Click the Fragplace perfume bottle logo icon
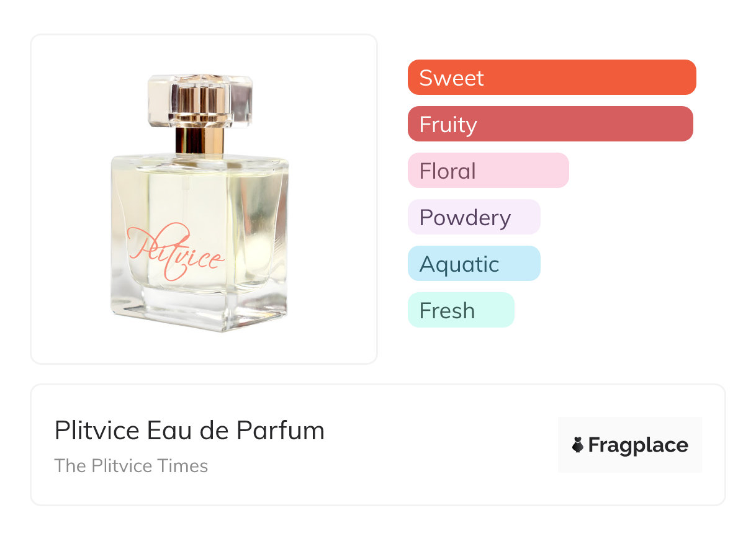Image resolution: width=756 pixels, height=536 pixels. click(578, 445)
